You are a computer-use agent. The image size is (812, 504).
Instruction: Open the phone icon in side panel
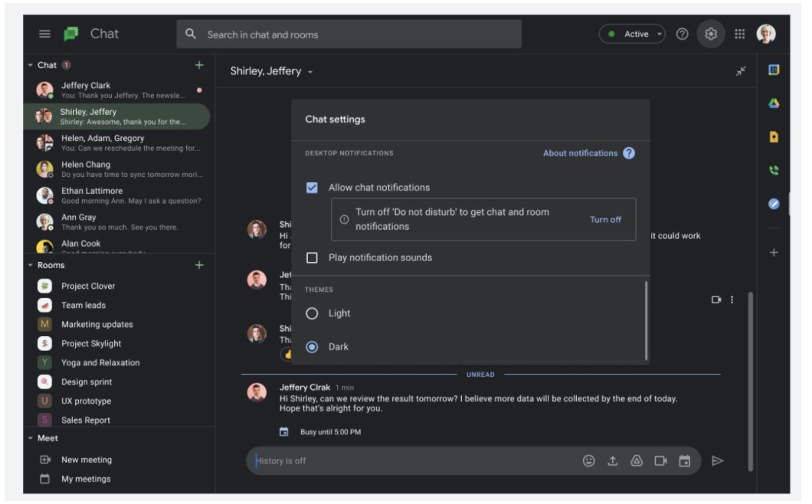(774, 170)
